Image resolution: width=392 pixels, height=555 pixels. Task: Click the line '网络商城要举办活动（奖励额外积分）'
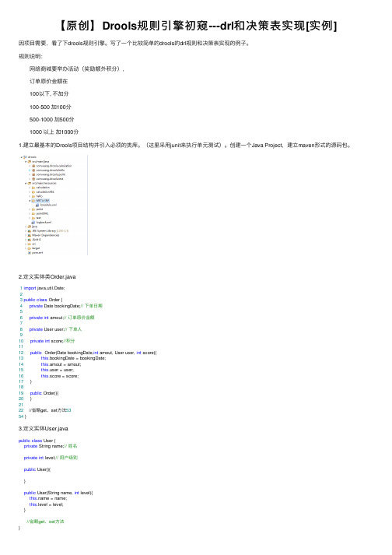tap(77, 68)
